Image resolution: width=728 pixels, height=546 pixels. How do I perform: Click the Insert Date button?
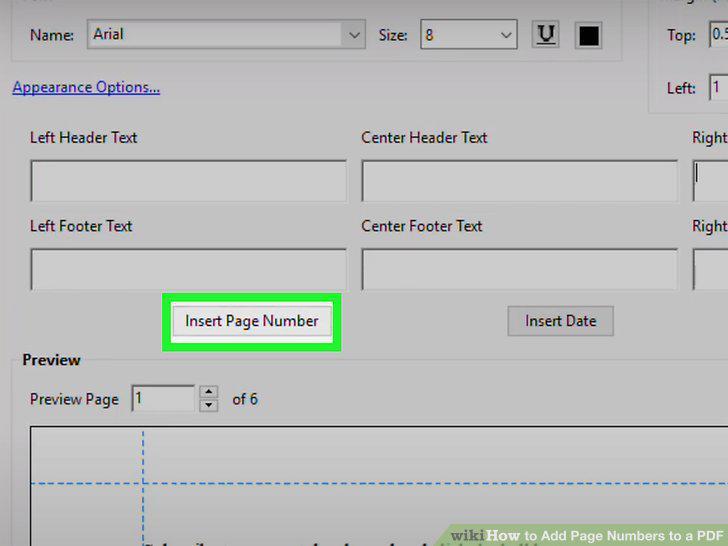(x=560, y=321)
